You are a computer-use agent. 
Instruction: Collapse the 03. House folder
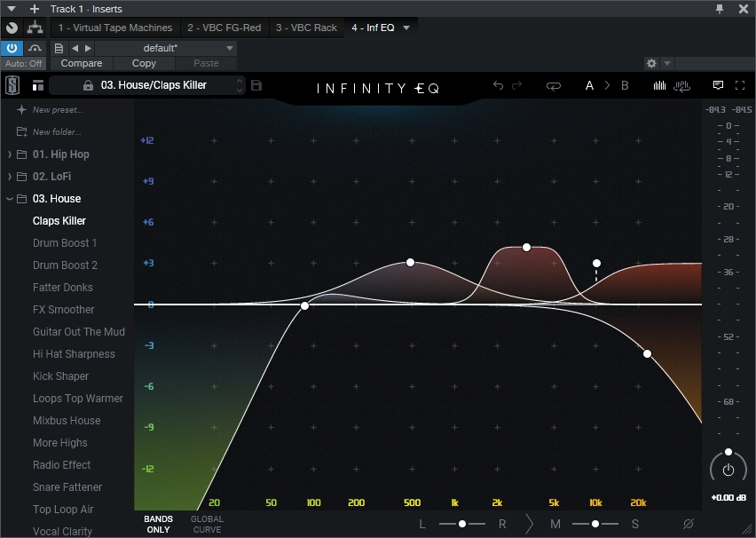point(10,199)
